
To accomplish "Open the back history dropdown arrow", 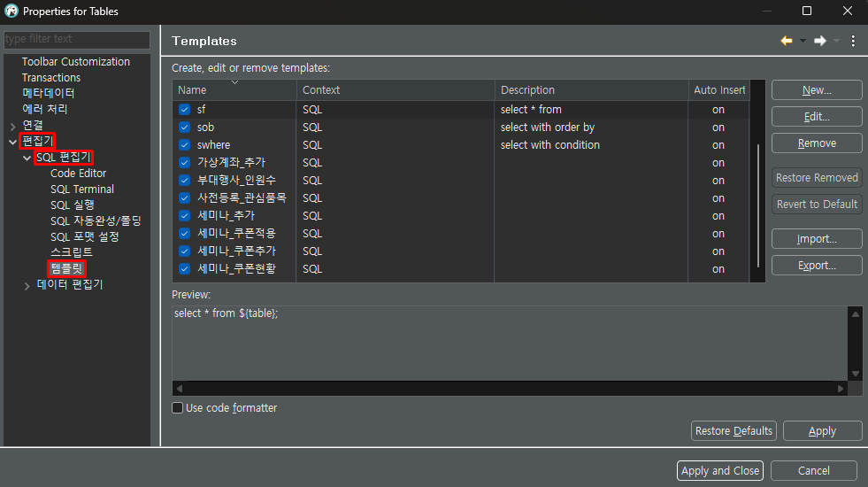I will tap(803, 41).
